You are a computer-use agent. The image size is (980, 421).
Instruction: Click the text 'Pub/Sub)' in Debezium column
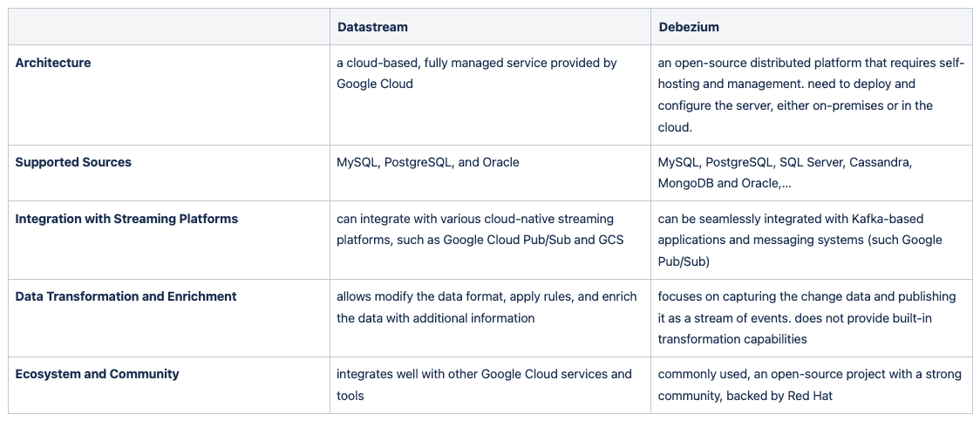click(684, 261)
